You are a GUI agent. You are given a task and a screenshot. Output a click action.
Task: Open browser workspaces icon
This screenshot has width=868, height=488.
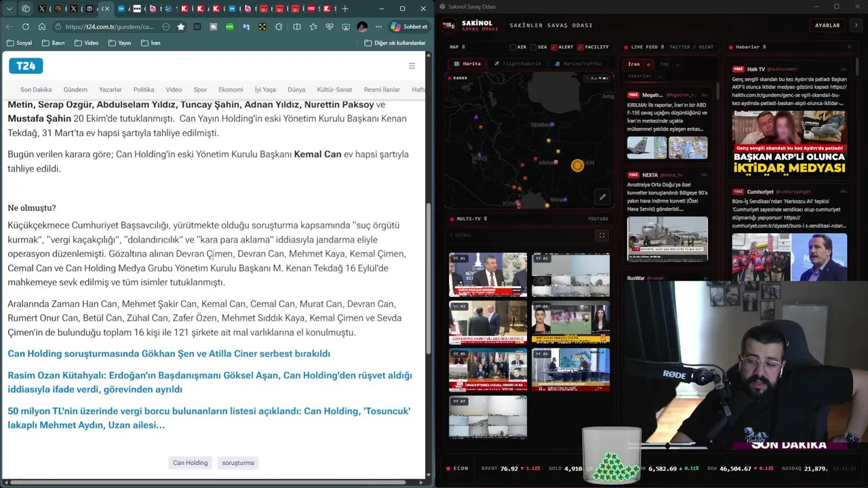click(x=26, y=9)
